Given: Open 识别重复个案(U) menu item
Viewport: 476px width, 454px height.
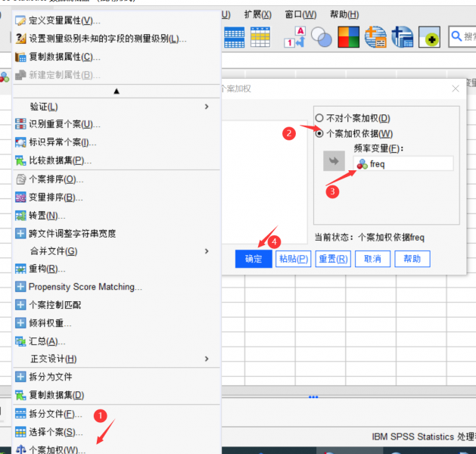Looking at the screenshot, I should (x=117, y=124).
